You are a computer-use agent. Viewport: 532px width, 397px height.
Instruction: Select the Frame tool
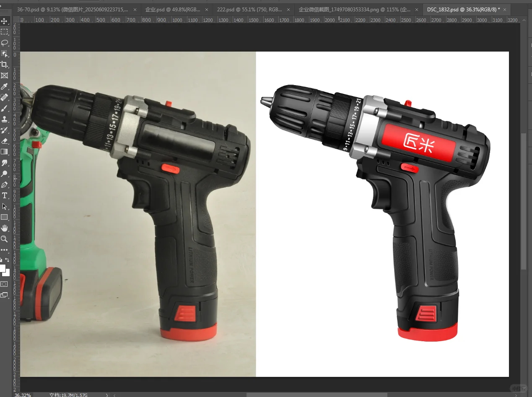pos(4,75)
